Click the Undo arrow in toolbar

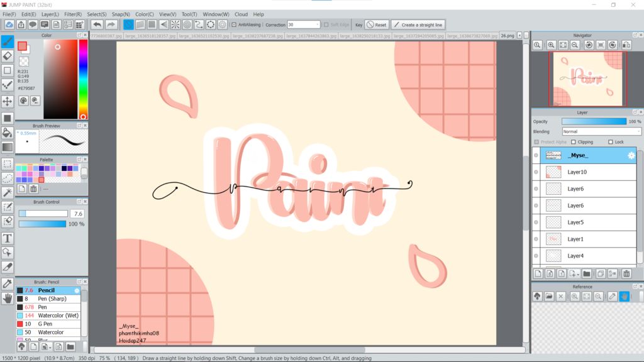click(97, 25)
